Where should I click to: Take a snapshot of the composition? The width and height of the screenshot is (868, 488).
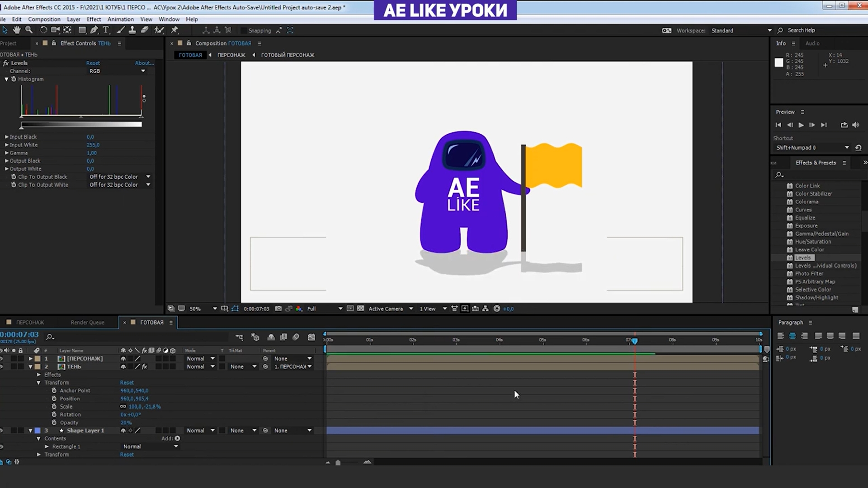278,309
